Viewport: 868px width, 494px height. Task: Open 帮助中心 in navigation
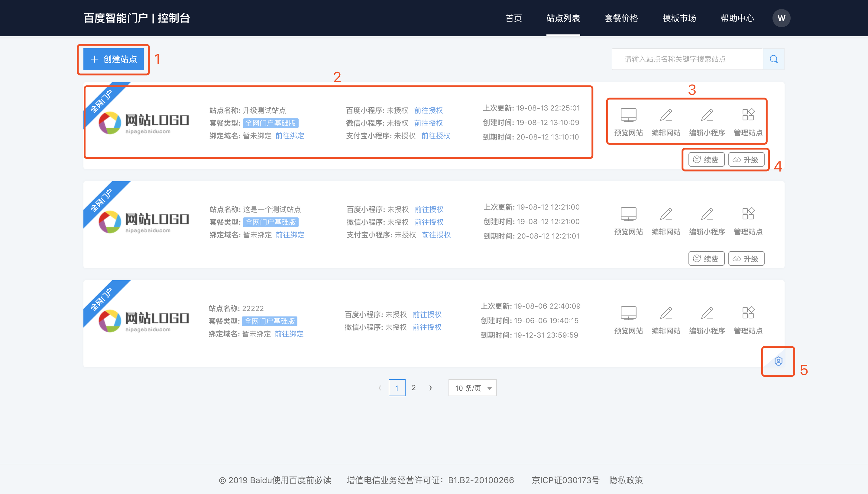pos(737,18)
